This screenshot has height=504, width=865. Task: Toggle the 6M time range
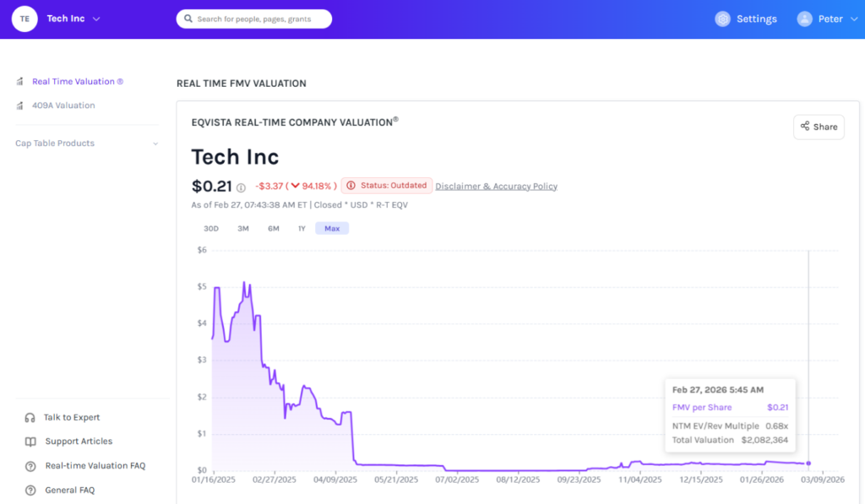point(273,228)
